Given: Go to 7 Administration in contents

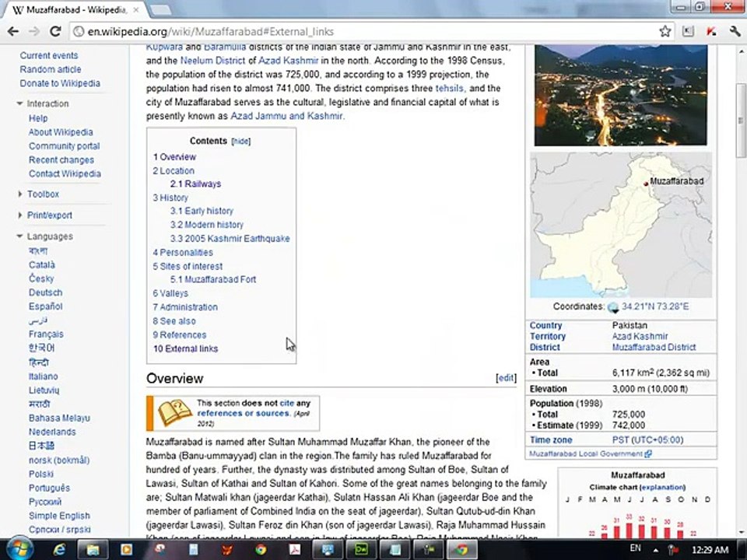Looking at the screenshot, I should tap(185, 307).
